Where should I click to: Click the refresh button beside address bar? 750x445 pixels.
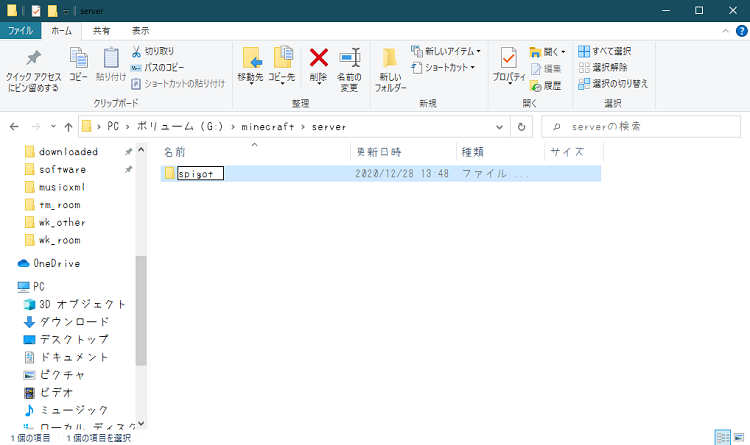click(521, 127)
